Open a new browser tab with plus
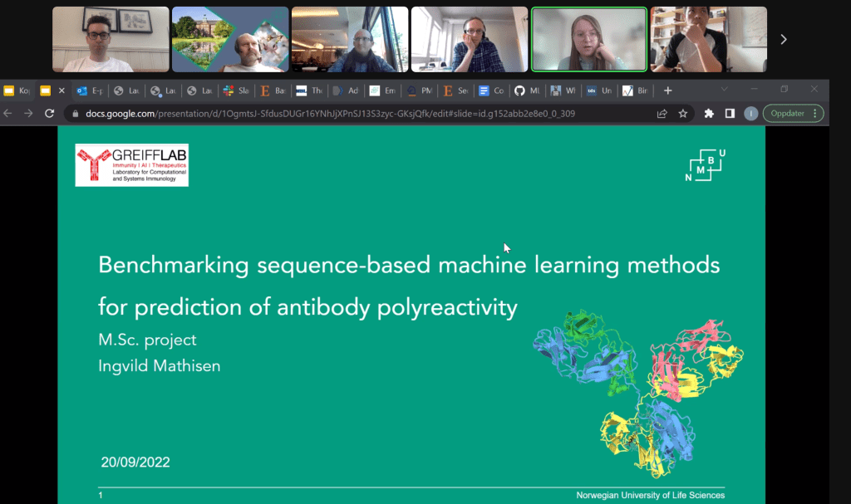This screenshot has height=504, width=851. click(667, 91)
